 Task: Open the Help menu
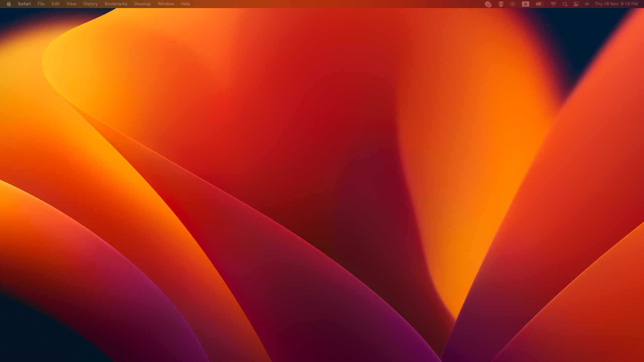click(185, 4)
